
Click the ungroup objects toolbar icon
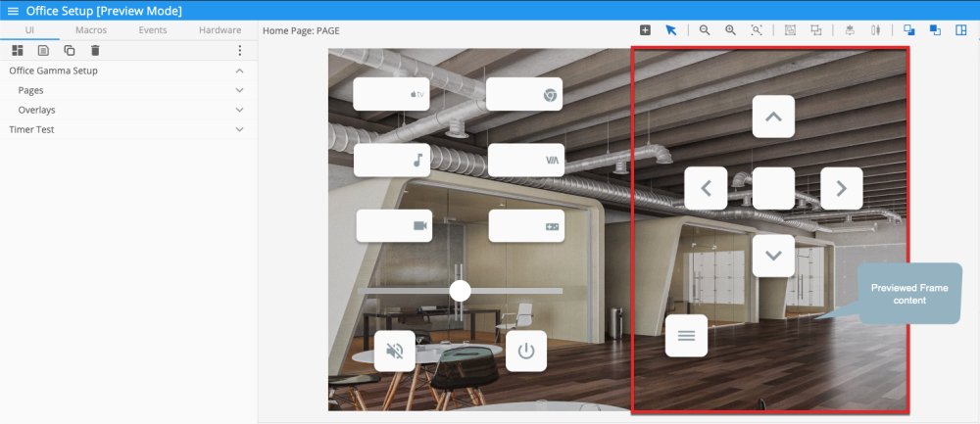(x=815, y=30)
